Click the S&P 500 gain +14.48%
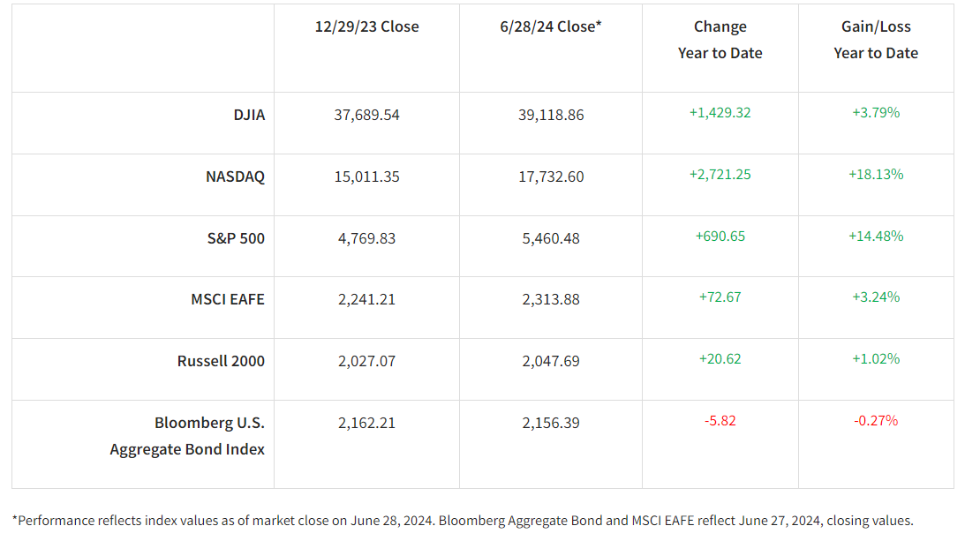 [x=876, y=237]
